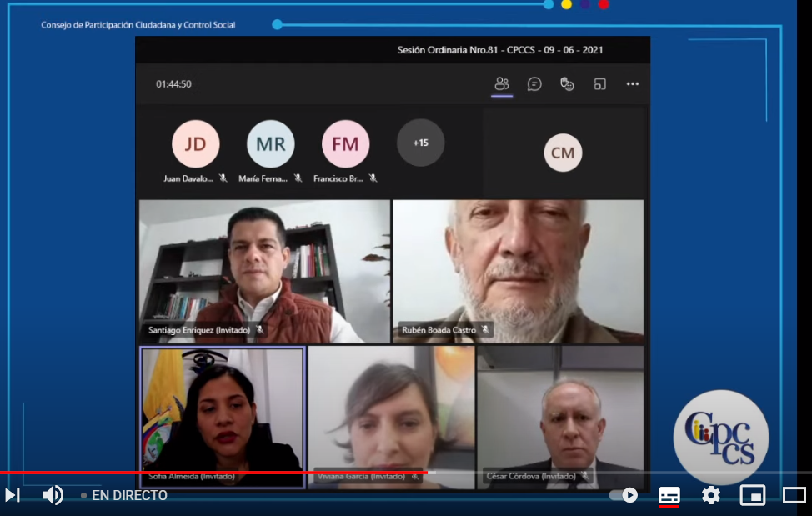
Task: Click Consejo de Participación Ciudadana header text
Action: pos(138,25)
